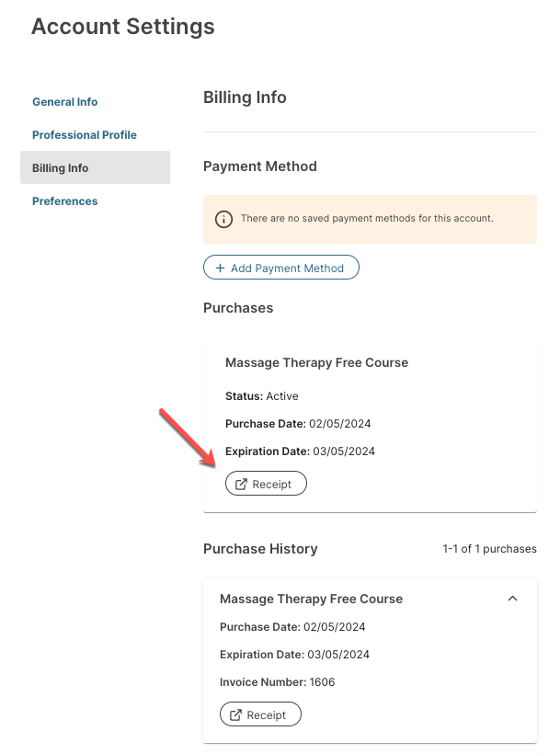Switch to the Professional Profile section
This screenshot has height=754, width=560.
[x=85, y=135]
